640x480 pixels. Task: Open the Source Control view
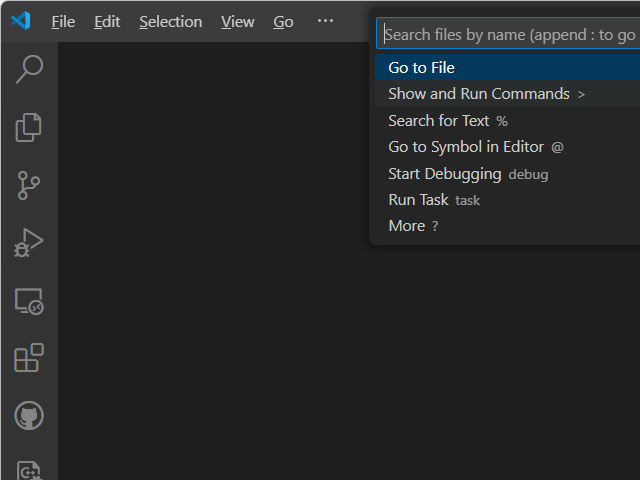[29, 185]
